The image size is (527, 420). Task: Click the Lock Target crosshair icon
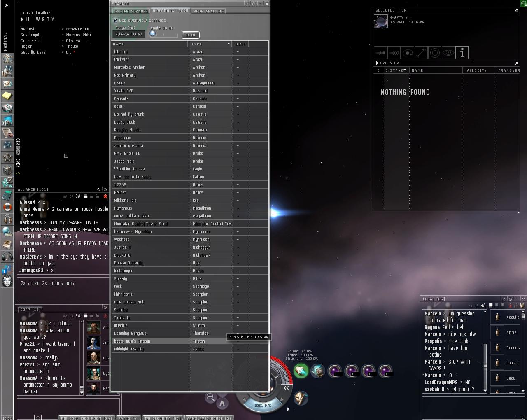click(x=435, y=53)
